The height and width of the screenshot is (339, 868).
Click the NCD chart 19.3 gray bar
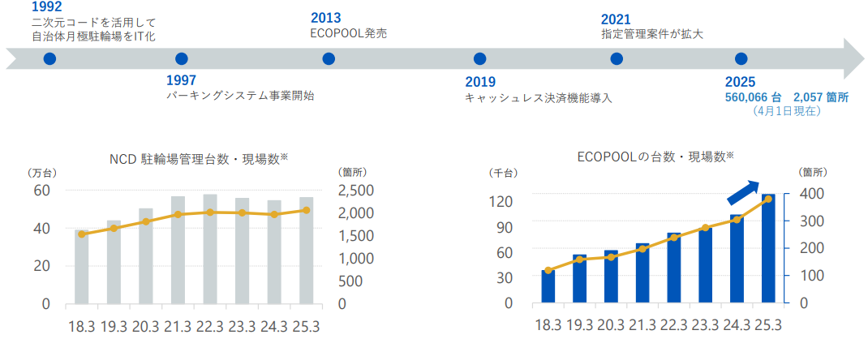pos(114,262)
